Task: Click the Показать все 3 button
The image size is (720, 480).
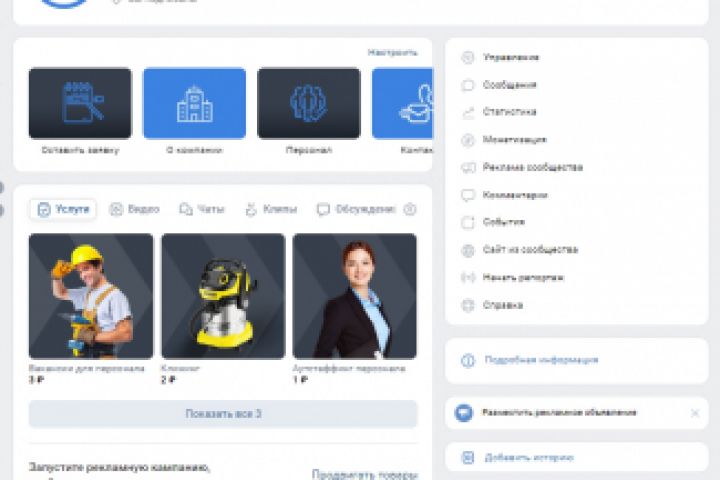Action: (223, 414)
